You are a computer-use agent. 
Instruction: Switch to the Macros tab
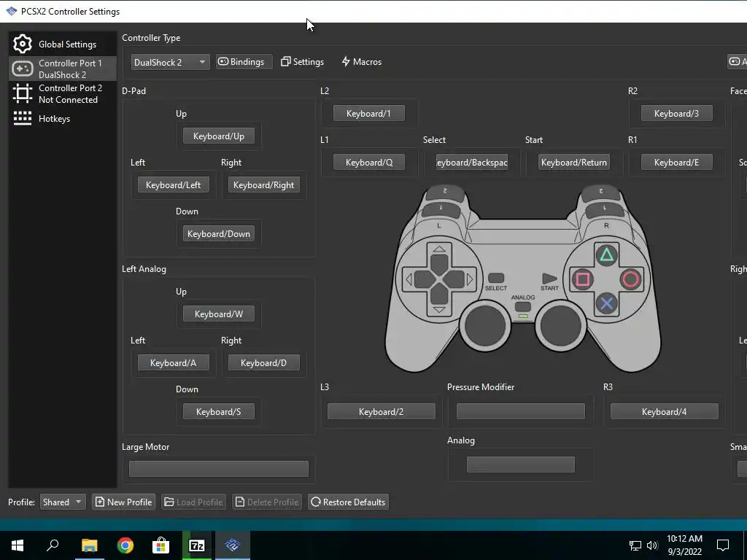coord(362,62)
